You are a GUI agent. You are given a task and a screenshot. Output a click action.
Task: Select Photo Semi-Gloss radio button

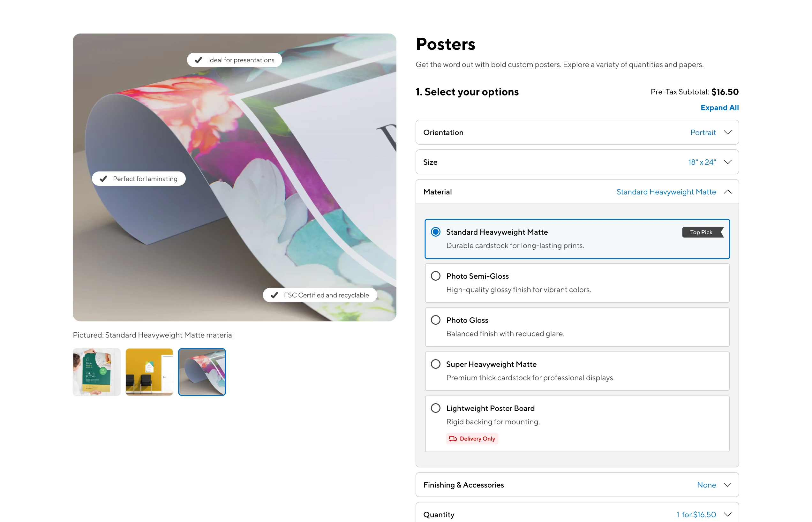coord(435,276)
